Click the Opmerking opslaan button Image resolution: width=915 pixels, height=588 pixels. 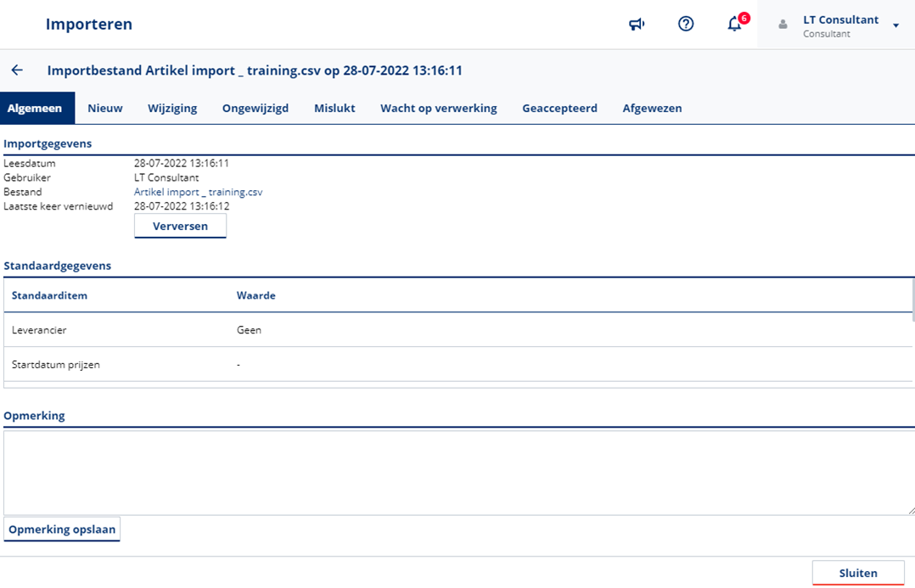point(62,529)
